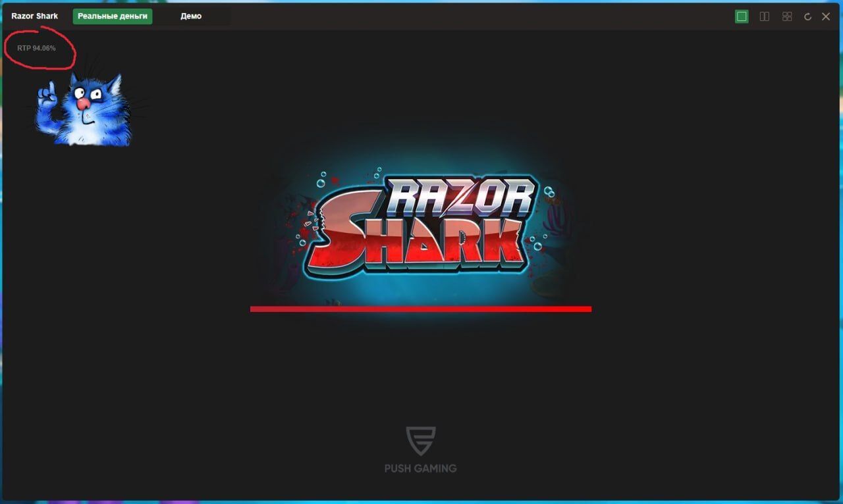
Task: Select the single-window layout icon
Action: [x=742, y=16]
